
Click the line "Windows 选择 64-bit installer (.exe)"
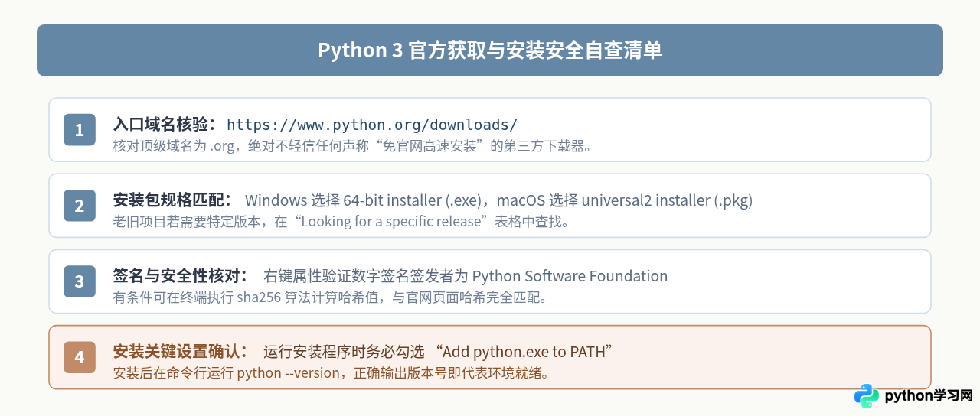pos(498,200)
